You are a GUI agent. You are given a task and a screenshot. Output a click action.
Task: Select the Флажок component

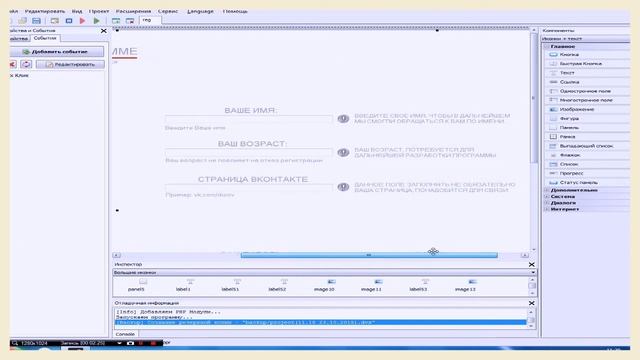587,155
